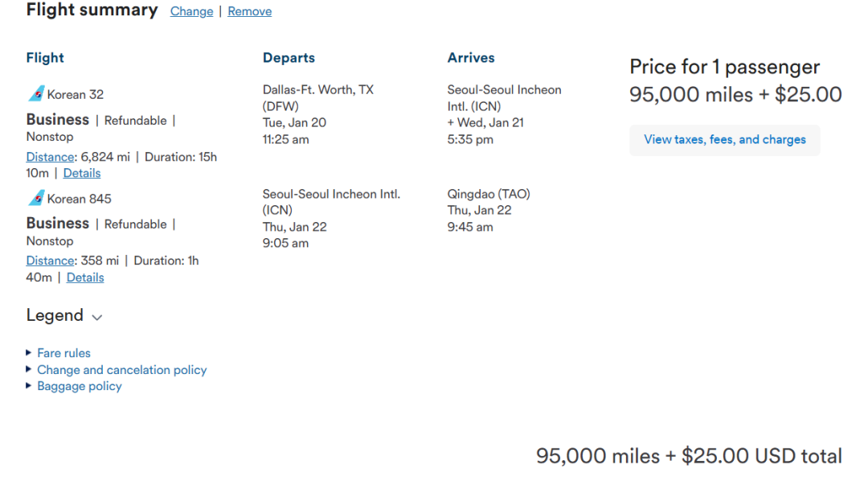Click the Change flight link
868x477 pixels.
[191, 11]
